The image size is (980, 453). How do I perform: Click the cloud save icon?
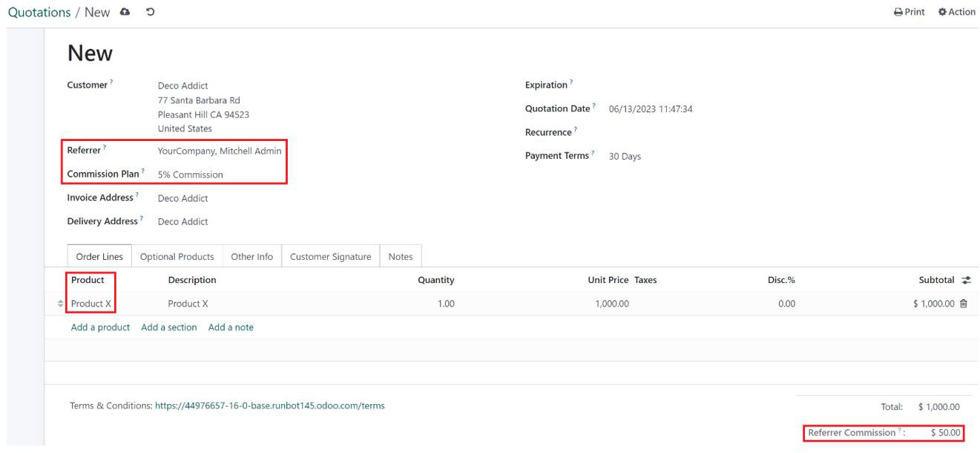pyautogui.click(x=125, y=12)
